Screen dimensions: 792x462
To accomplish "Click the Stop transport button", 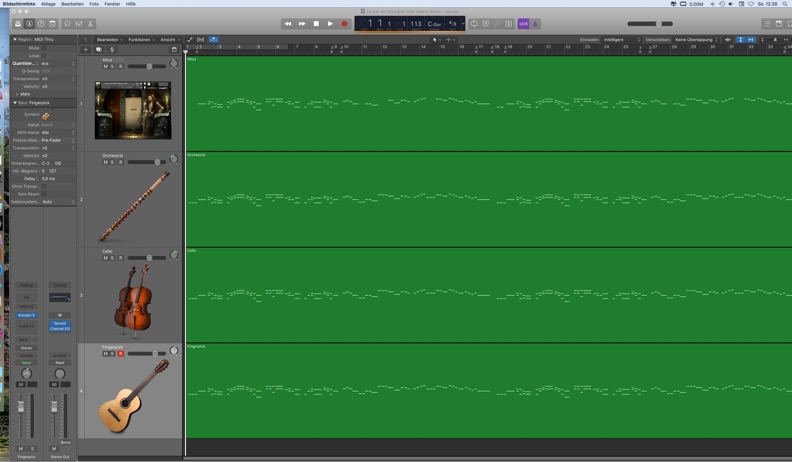I will click(316, 24).
